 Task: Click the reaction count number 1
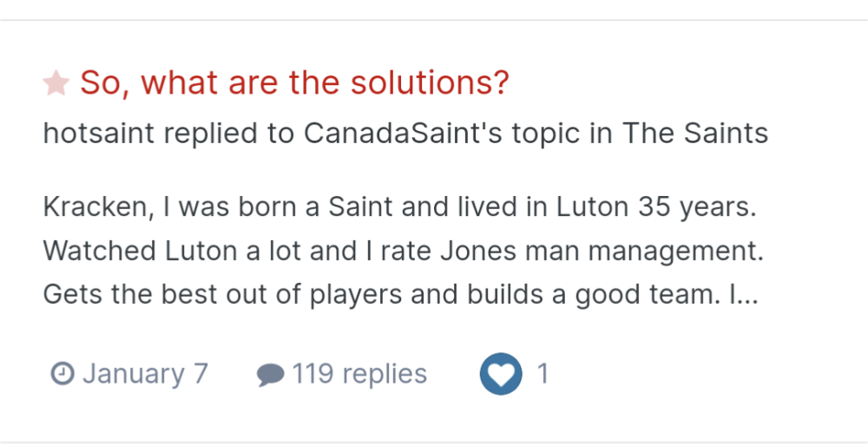(542, 374)
